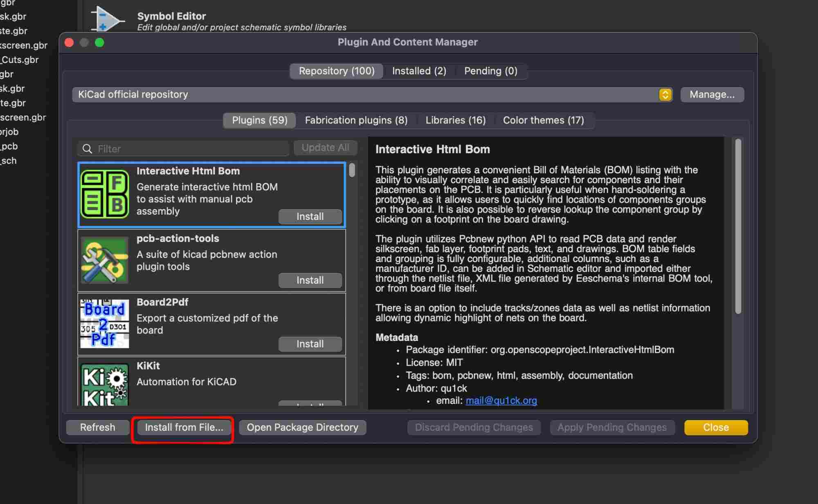Screen dimensions: 818x504
Task: Install the Interactive Html Bom plugin
Action: (x=310, y=217)
